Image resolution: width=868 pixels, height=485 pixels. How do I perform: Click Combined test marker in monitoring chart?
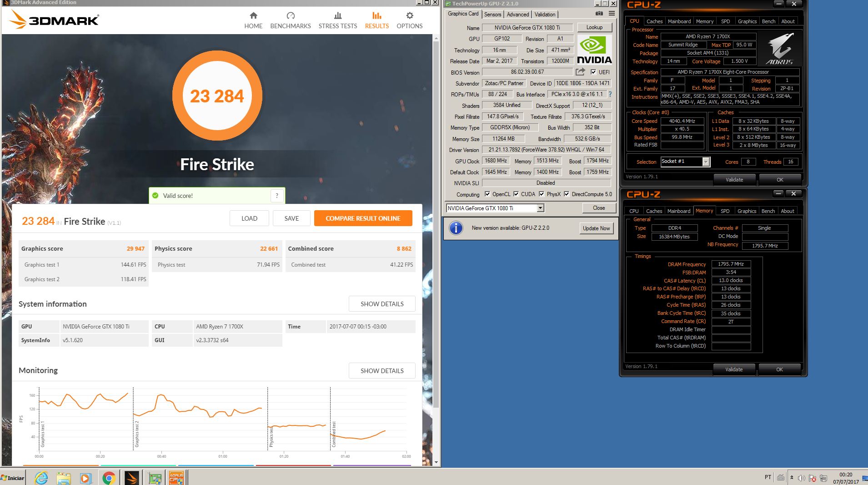point(334,434)
